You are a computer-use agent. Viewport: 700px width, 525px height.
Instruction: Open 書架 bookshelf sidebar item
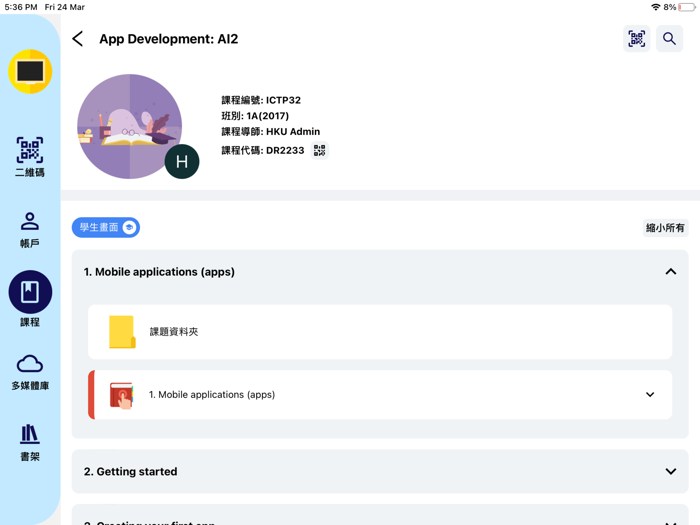(30, 443)
